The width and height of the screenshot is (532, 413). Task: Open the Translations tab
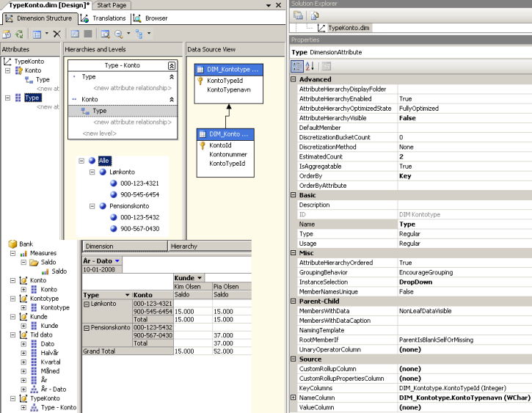[103, 18]
